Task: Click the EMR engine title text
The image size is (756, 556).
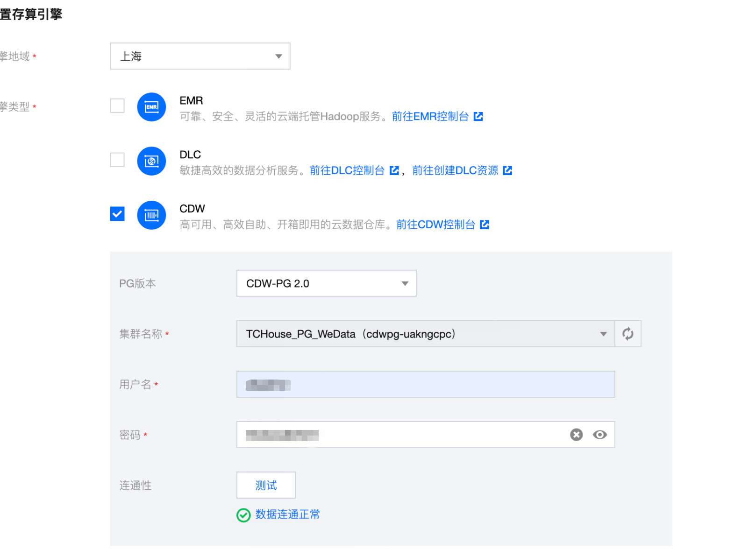Action: [x=191, y=101]
